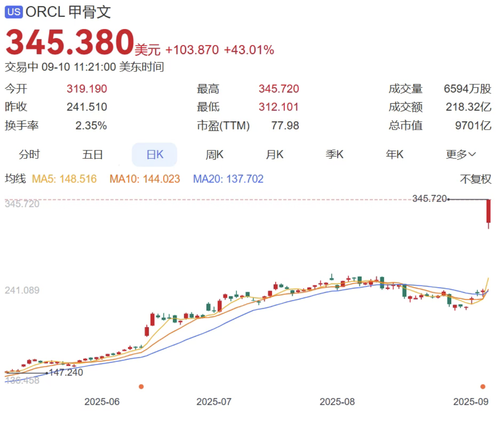Expand the 更多 more options dropdown
This screenshot has width=504, height=421.
coord(461,155)
